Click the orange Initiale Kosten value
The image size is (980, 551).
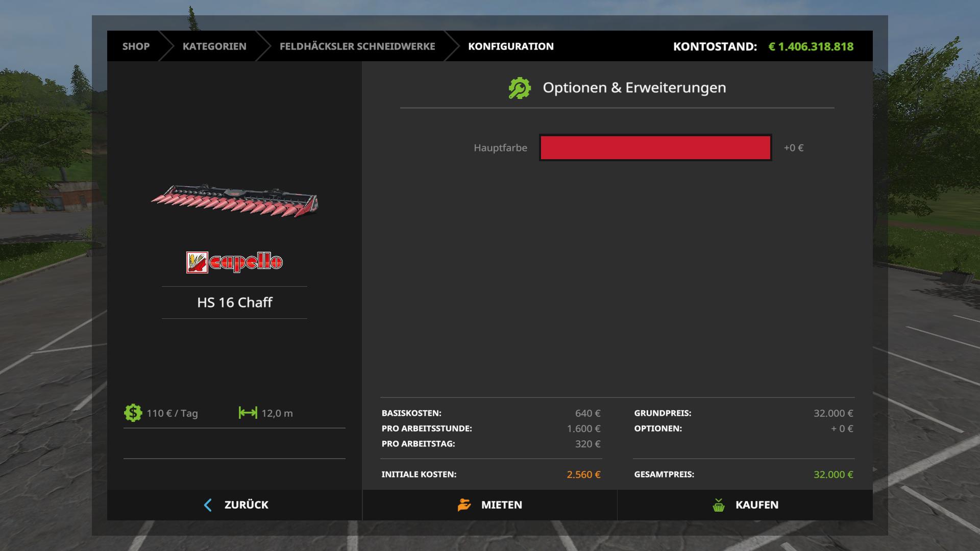(583, 474)
